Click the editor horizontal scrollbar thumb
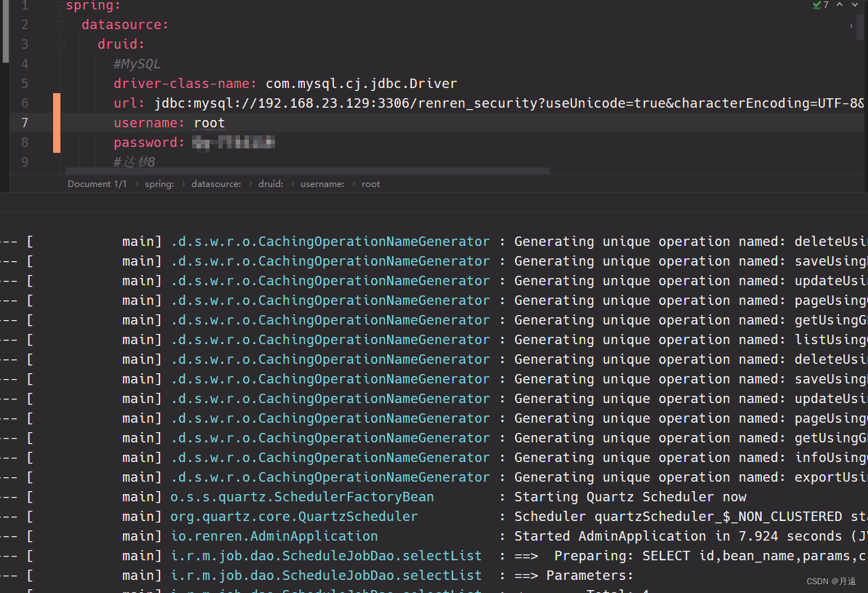The height and width of the screenshot is (593, 868). coord(307,171)
